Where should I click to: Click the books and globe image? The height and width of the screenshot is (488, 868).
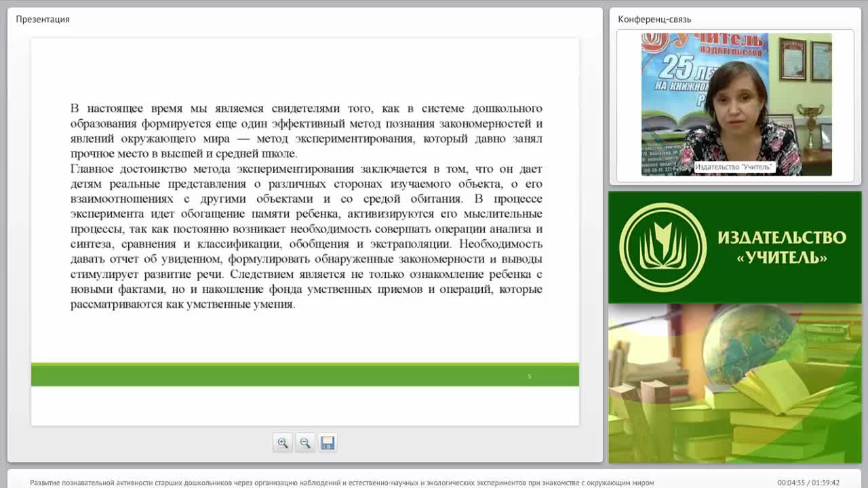(735, 384)
